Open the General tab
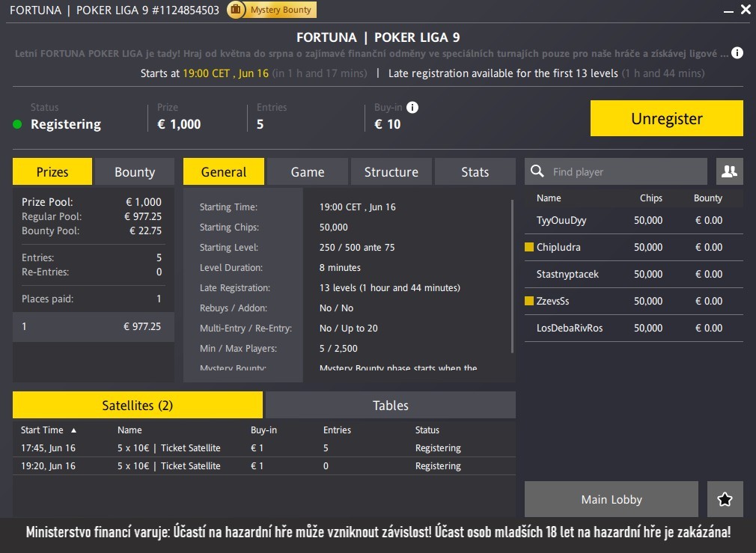Image resolution: width=756 pixels, height=553 pixels. (224, 171)
